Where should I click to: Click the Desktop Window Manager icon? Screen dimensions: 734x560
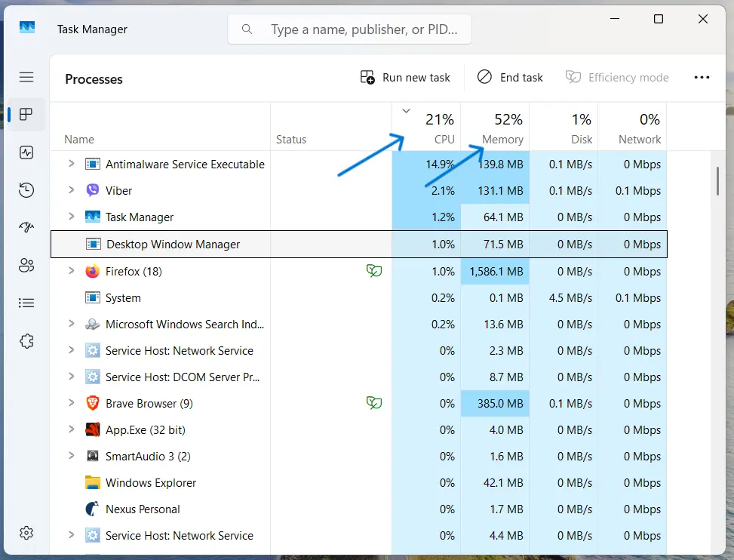coord(94,244)
